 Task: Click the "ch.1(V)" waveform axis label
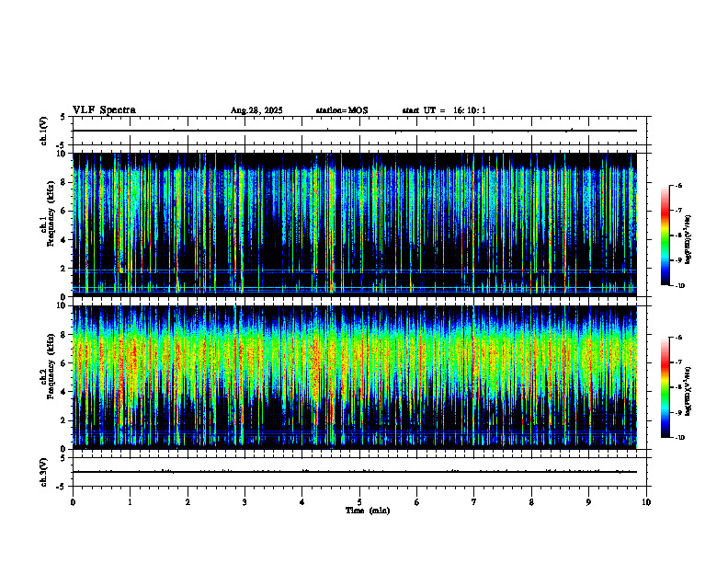pyautogui.click(x=44, y=131)
